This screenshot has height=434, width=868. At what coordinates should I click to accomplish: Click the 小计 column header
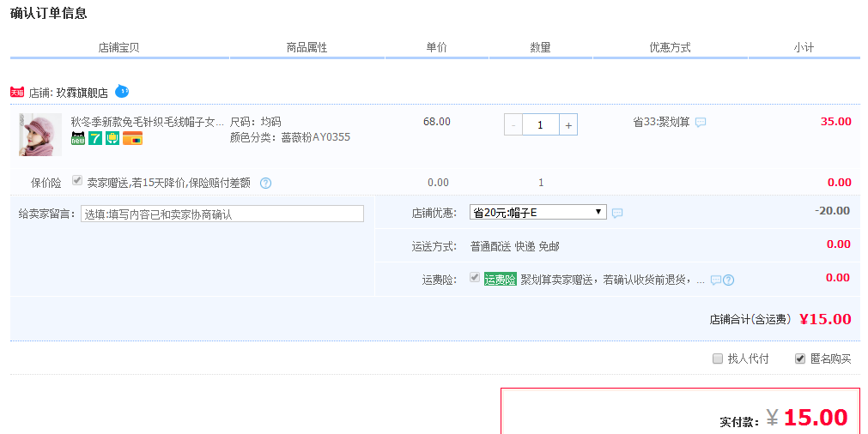click(804, 47)
